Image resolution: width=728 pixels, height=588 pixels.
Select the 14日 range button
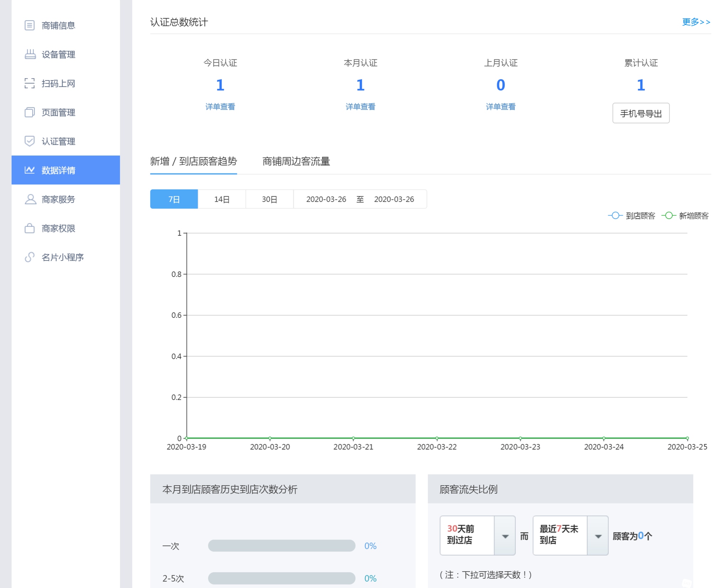pos(222,199)
